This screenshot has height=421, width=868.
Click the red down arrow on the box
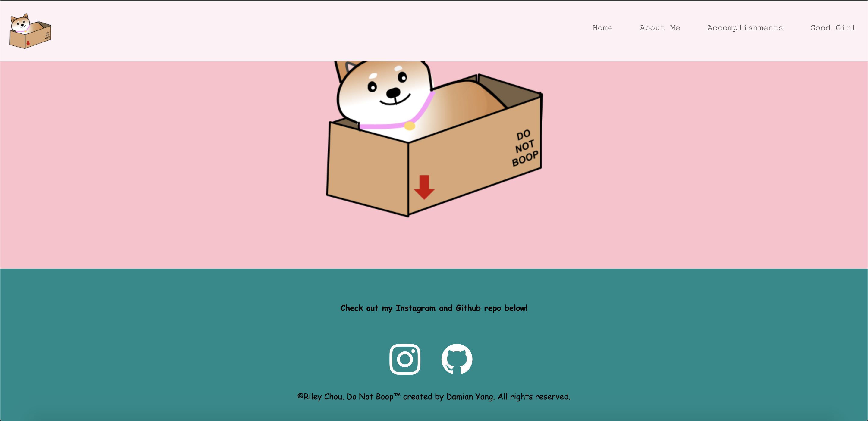tap(424, 187)
